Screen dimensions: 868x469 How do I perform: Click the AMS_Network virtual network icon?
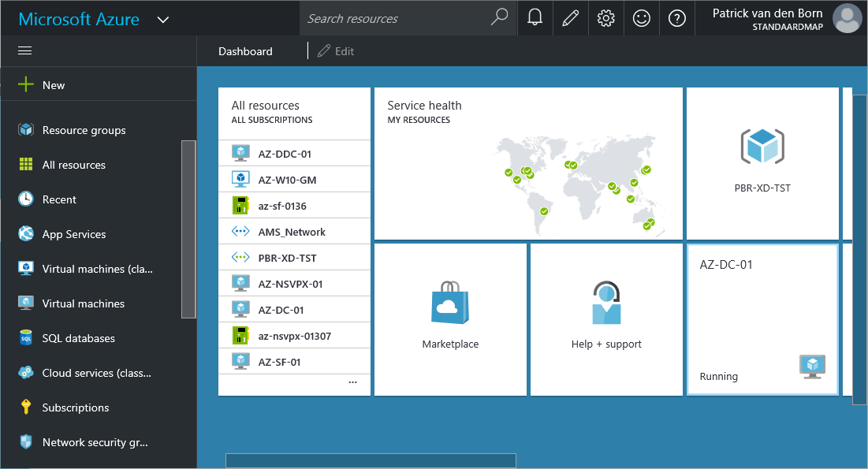[x=240, y=231]
